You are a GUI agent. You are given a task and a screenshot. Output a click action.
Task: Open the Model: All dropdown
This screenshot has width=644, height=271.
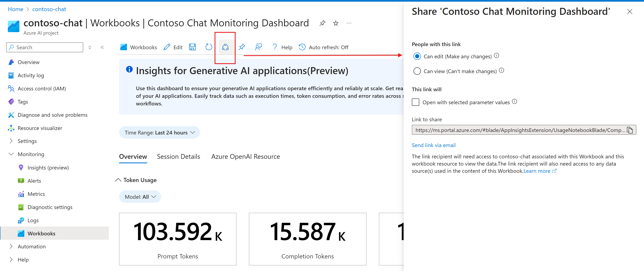point(140,197)
